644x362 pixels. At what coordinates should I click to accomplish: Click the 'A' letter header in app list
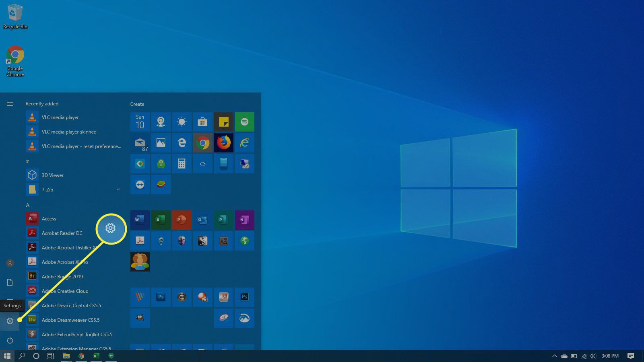(28, 205)
